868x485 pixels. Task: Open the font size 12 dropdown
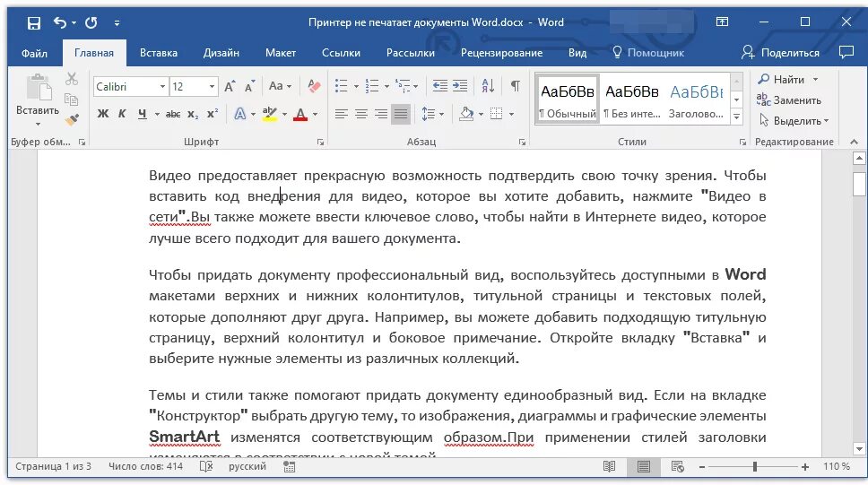(212, 86)
